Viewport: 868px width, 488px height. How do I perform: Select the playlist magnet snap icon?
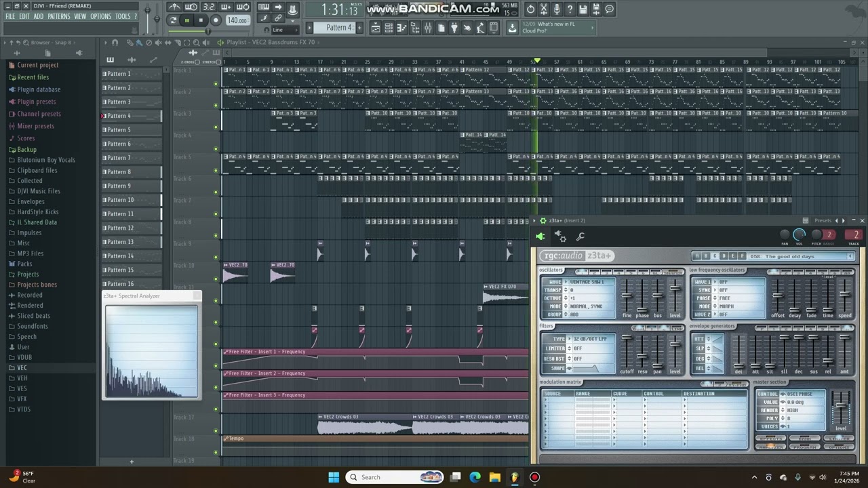coord(115,43)
